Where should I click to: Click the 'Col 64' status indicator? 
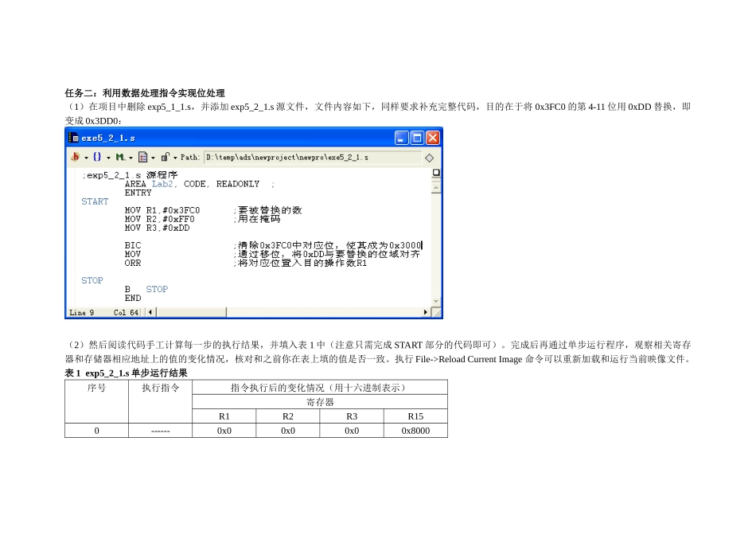(x=126, y=313)
